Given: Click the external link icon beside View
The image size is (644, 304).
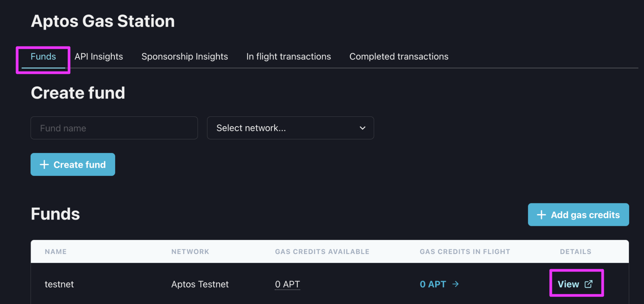Looking at the screenshot, I should [x=588, y=284].
